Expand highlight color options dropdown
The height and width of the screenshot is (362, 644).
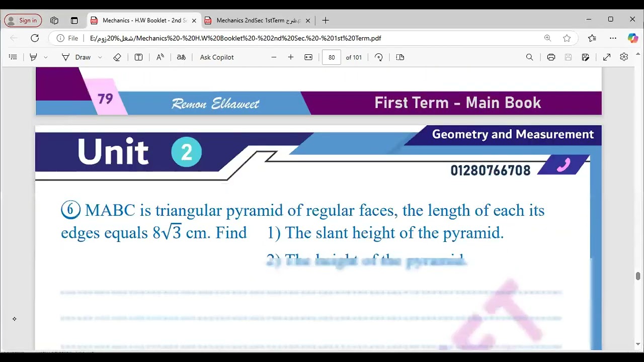coord(46,57)
